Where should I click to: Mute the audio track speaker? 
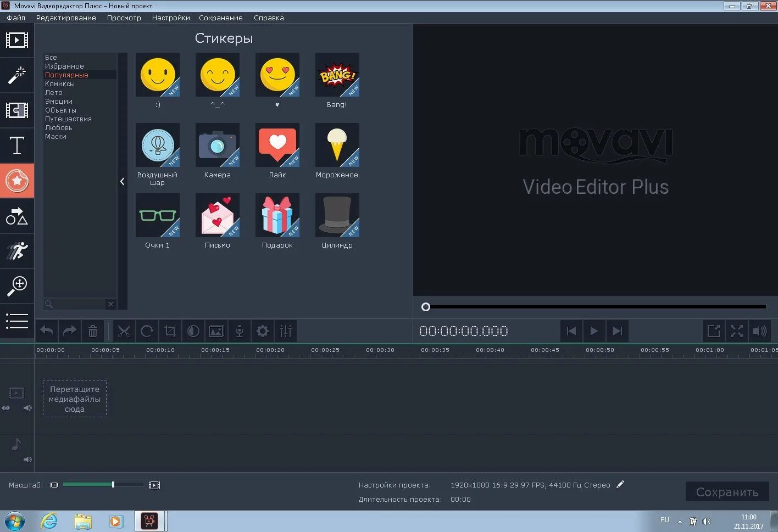click(27, 460)
